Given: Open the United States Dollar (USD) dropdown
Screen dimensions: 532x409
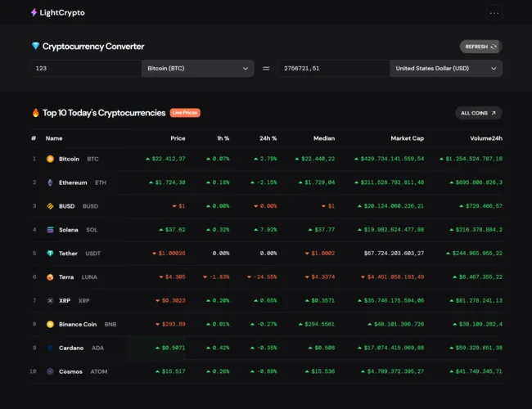Looking at the screenshot, I should point(446,69).
